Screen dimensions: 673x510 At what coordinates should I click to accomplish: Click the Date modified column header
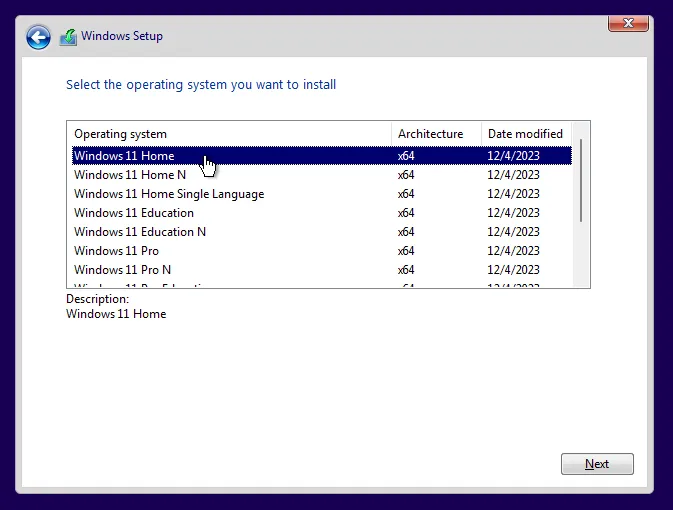click(525, 134)
